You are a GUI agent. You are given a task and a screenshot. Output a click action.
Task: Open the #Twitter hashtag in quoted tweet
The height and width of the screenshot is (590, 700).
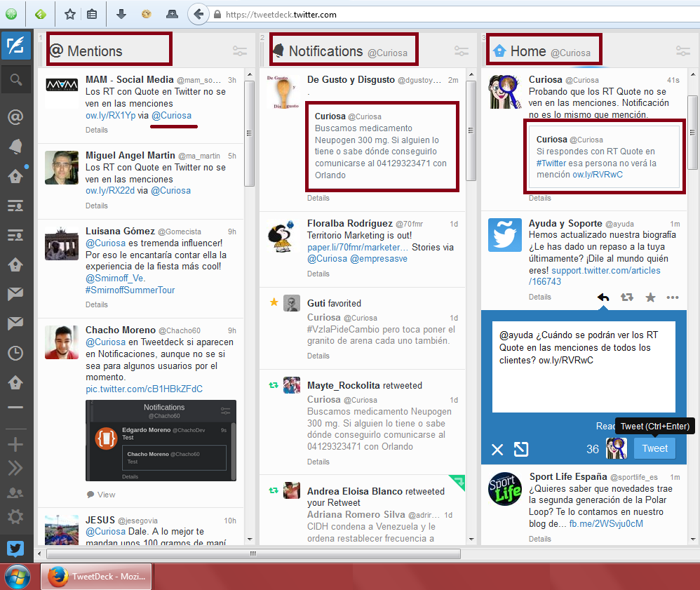551,163
